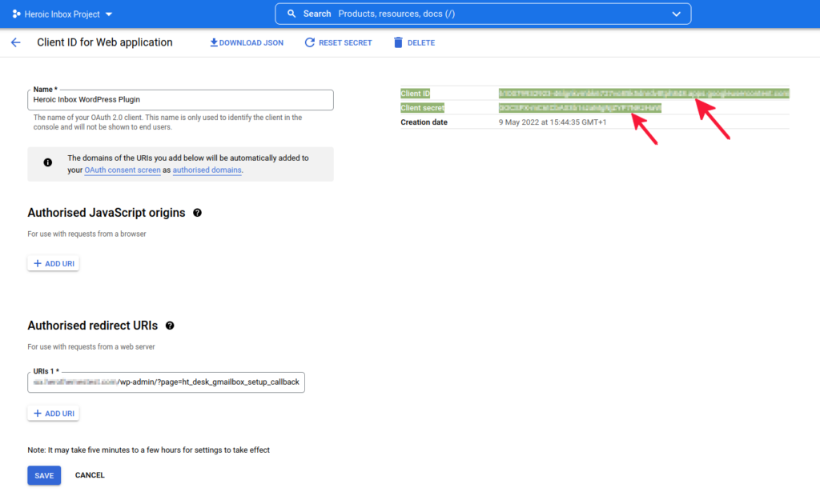Image resolution: width=820 pixels, height=504 pixels.
Task: Click the search magnifier icon
Action: (x=291, y=14)
